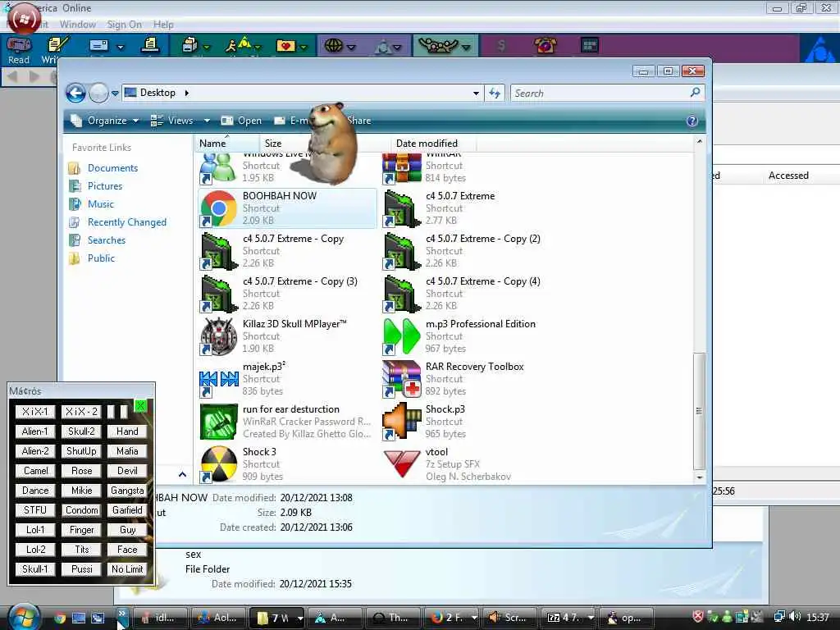840x630 pixels.
Task: Select the Shock.p3 speaker icon
Action: coord(401,422)
